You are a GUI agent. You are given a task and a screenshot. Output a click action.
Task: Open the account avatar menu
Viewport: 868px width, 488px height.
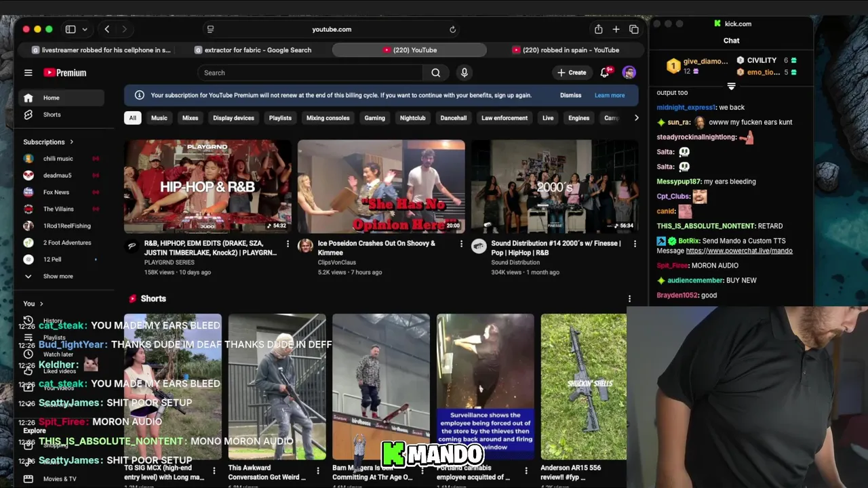point(629,73)
